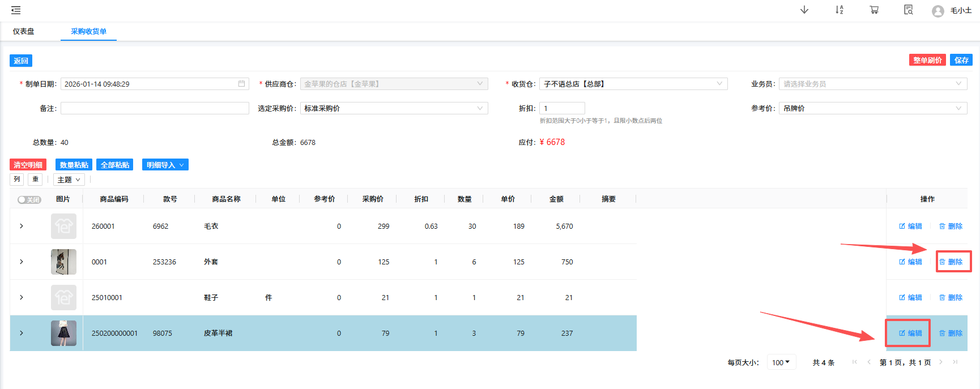
Task: Expand the 25010001 鞋子 row
Action: 22,297
